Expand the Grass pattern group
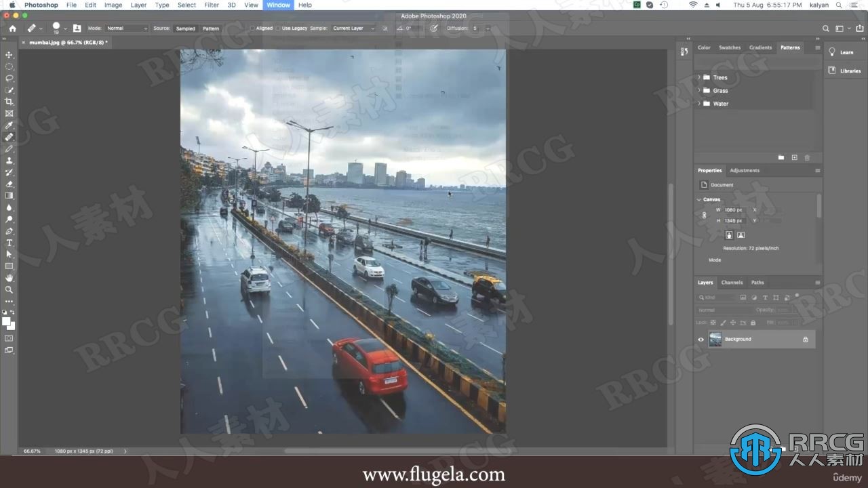 coord(699,91)
